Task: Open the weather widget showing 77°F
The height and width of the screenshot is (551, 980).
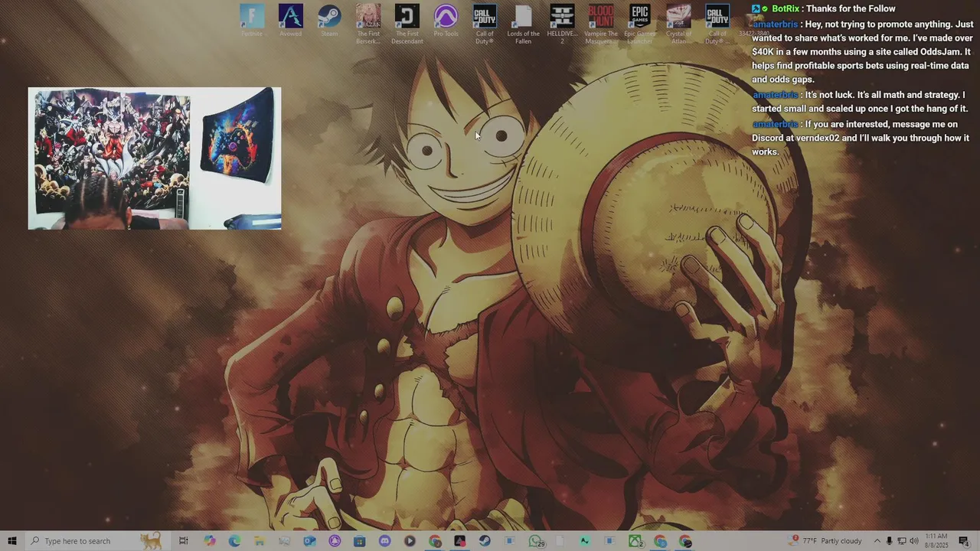Action: pyautogui.click(x=826, y=541)
